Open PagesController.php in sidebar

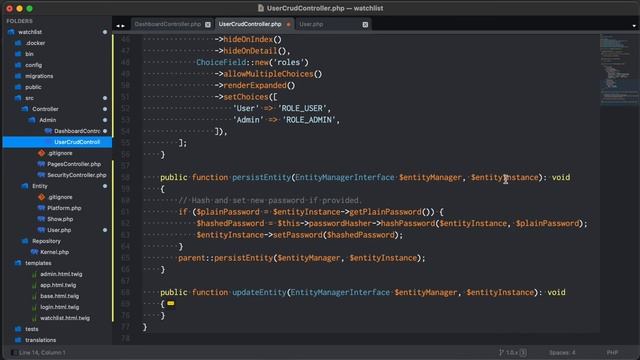coord(74,164)
